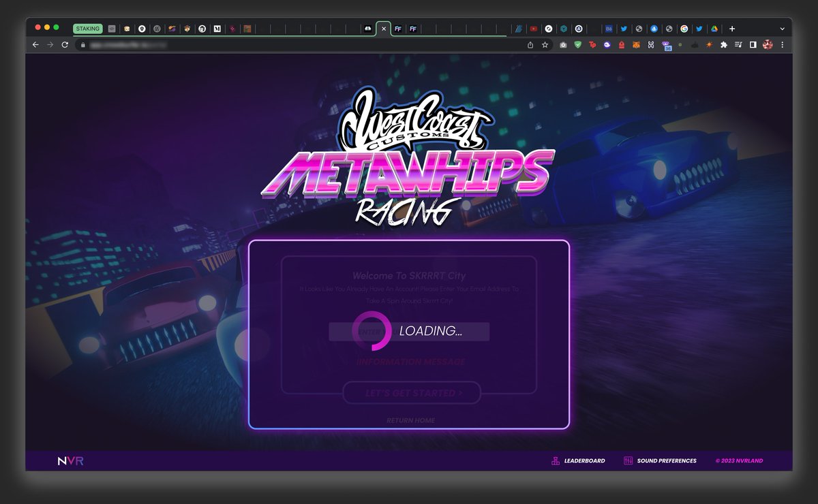Switch to the YouTube tab
Image resolution: width=818 pixels, height=504 pixels.
pos(534,29)
